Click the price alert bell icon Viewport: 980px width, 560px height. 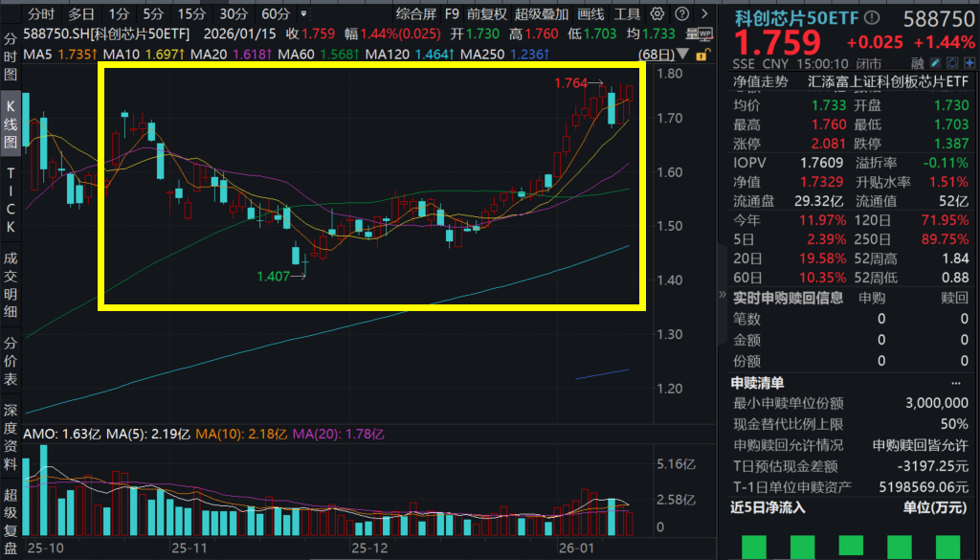coord(952,62)
